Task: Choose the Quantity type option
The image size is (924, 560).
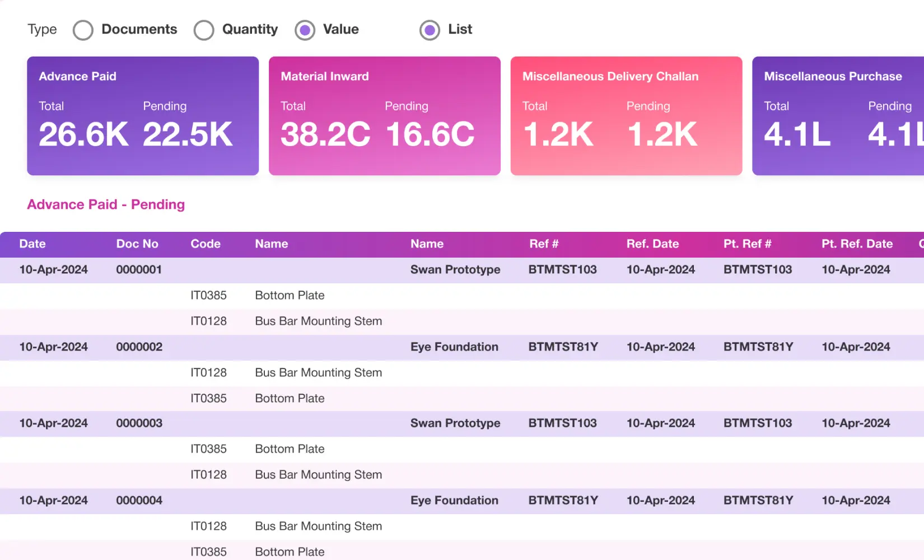Action: (x=204, y=30)
